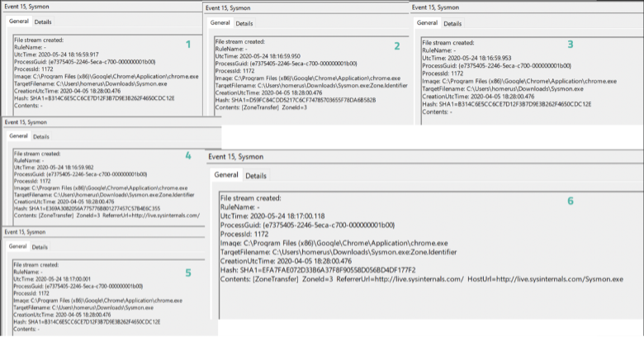The image size is (644, 337).
Task: Click TargetFilename Sysmon.exe:Zone.Identifier line in 18:17:00.118 event
Action: point(339,253)
